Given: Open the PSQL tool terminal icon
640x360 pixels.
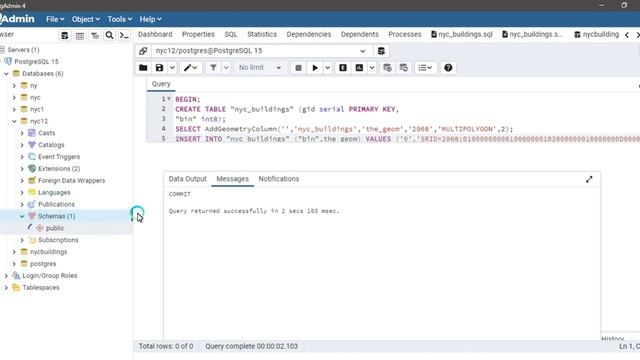Looking at the screenshot, I should [124, 36].
